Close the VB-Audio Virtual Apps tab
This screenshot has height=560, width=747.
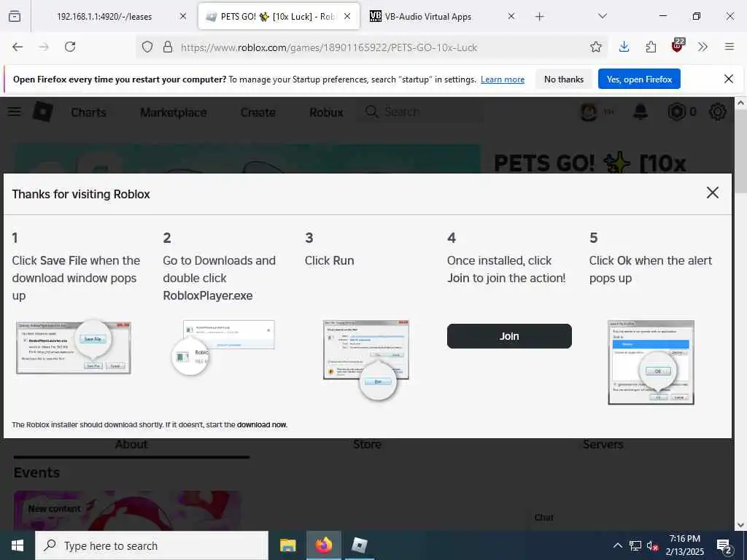click(511, 17)
